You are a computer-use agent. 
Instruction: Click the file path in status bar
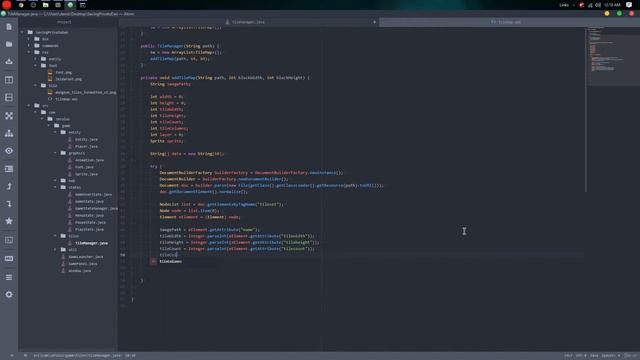[77, 356]
